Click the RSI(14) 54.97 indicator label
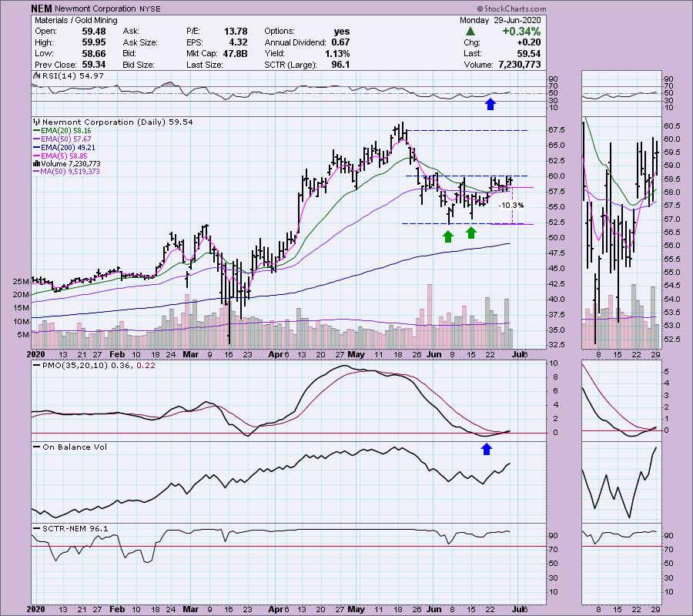The height and width of the screenshot is (616, 693). click(x=72, y=76)
